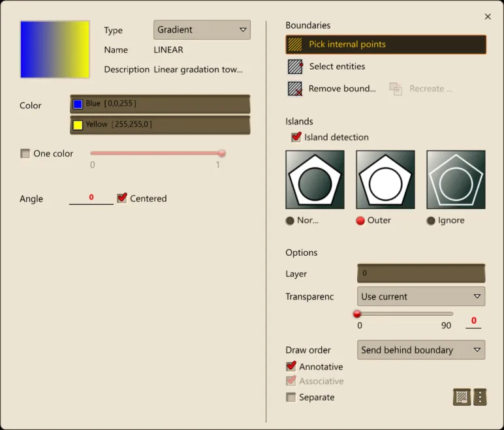The height and width of the screenshot is (430, 504).
Task: Open the three-dot more options button
Action: (x=480, y=396)
